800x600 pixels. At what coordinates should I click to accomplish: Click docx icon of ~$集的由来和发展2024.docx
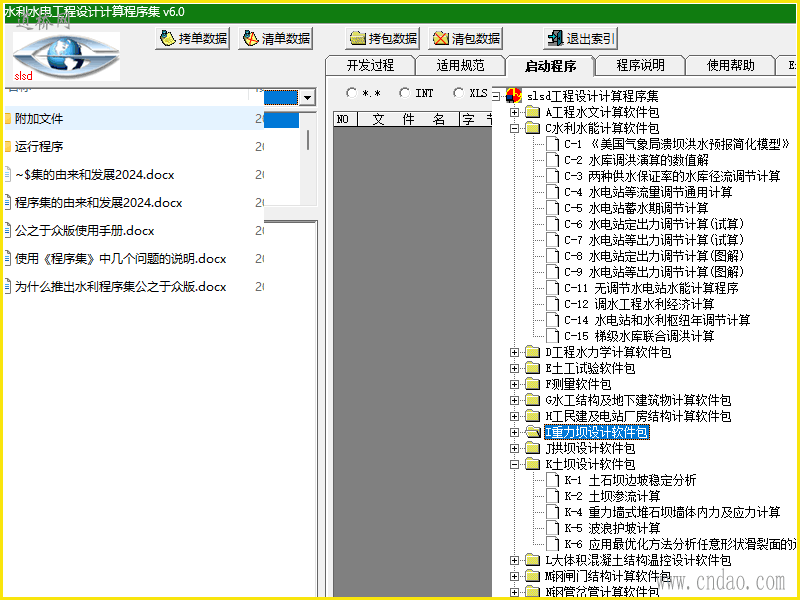(7, 174)
